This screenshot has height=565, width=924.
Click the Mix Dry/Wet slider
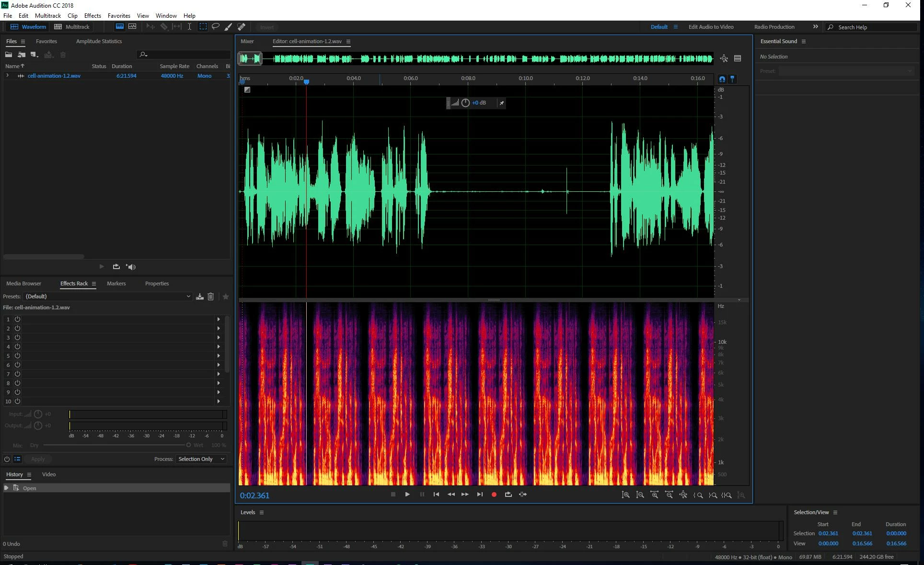[x=116, y=445]
